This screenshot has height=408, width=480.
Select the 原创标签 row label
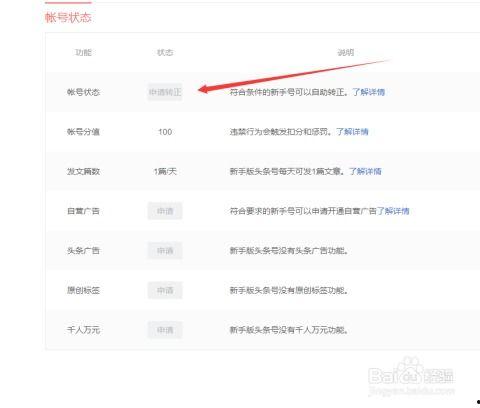point(83,290)
